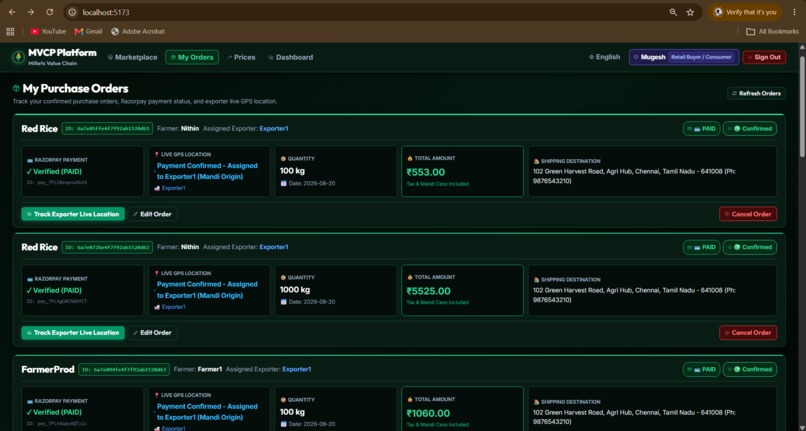806x431 pixels.
Task: Click PAID badge on the d61 Red Rice order
Action: tap(701, 129)
